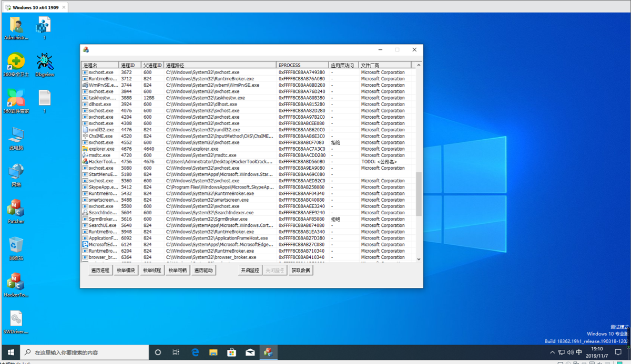Select the SWDriver file desktop icon

coord(16,322)
